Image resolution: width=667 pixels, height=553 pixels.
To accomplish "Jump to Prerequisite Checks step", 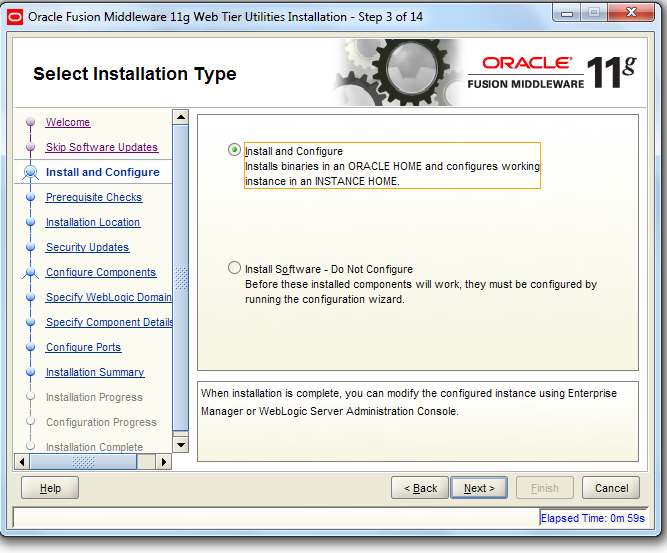I will click(x=94, y=197).
